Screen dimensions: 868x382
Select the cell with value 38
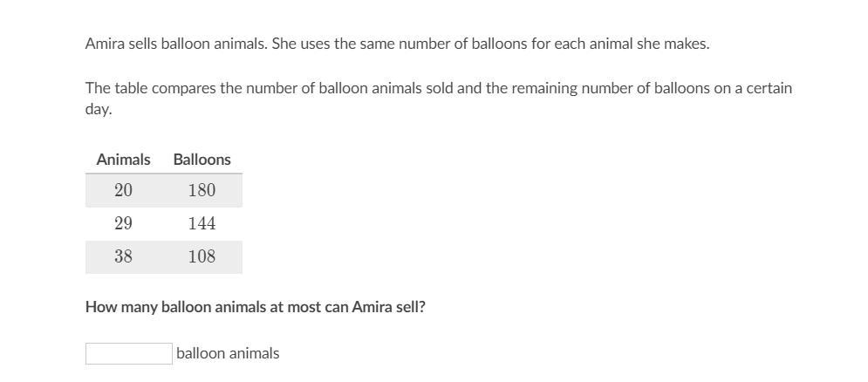(123, 256)
